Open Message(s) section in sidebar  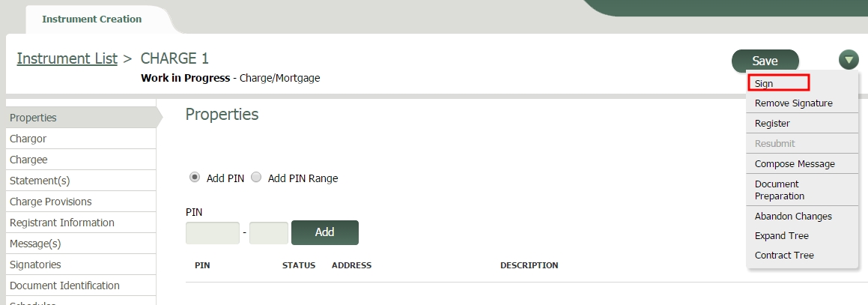tap(81, 244)
